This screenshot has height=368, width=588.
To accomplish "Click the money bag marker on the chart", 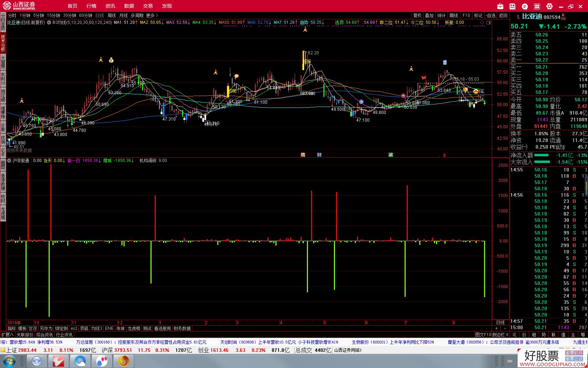I will [x=111, y=60].
